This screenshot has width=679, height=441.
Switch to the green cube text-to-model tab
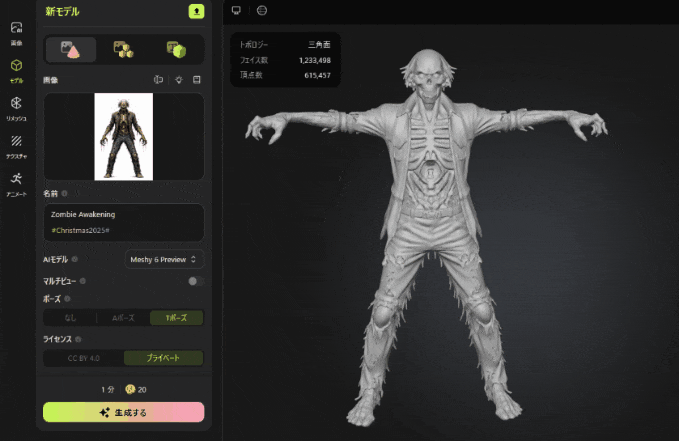(177, 49)
